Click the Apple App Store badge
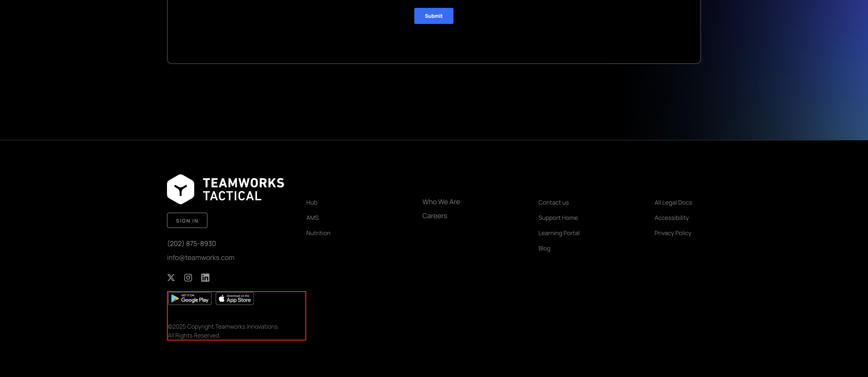 [235, 299]
